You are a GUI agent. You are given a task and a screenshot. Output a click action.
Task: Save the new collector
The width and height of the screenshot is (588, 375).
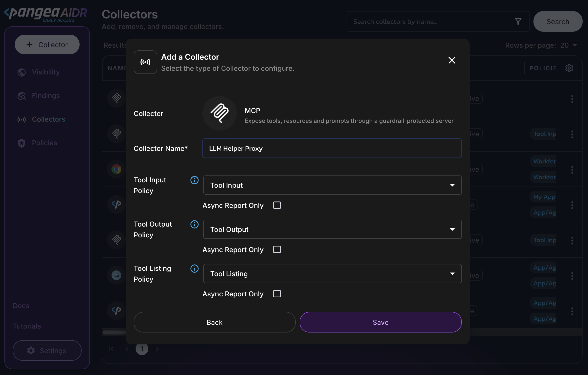tap(380, 322)
